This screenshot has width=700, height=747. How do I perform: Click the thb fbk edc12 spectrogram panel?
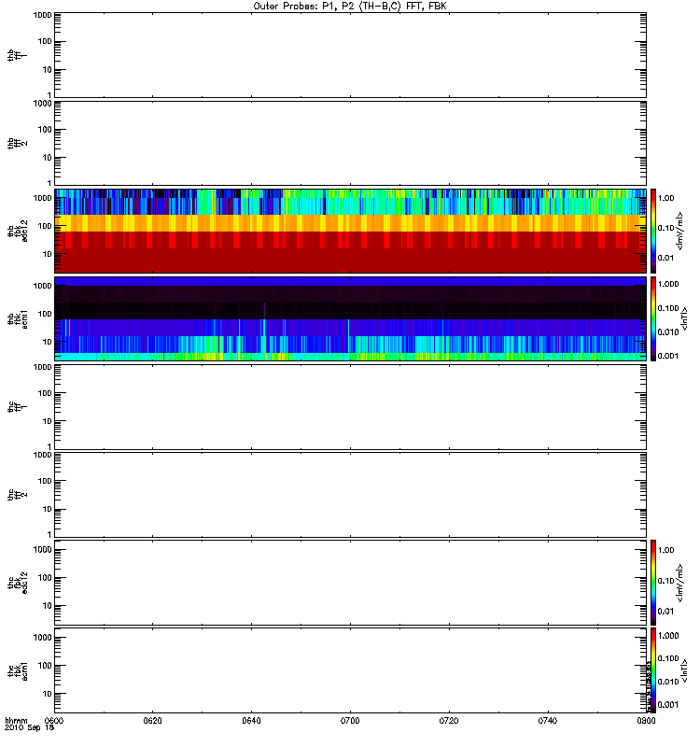[x=351, y=231]
